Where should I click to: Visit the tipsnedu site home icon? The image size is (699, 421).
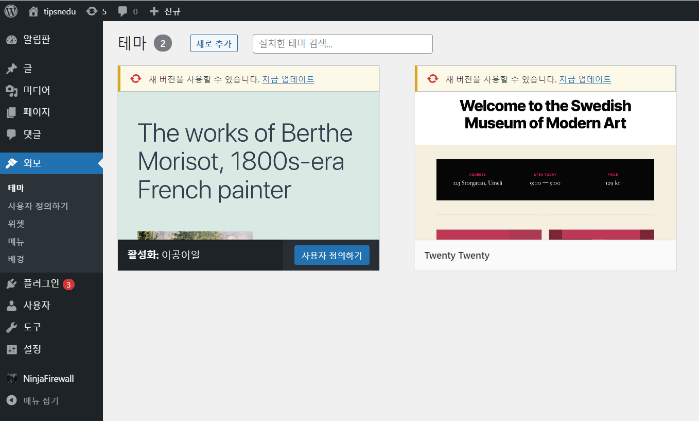pyautogui.click(x=33, y=11)
